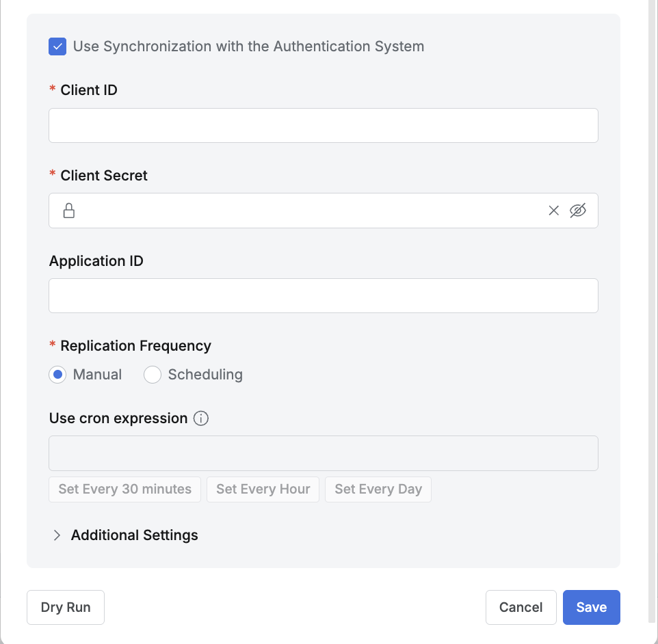This screenshot has height=644, width=658.
Task: Choose the Set Every Hour preset
Action: 263,489
